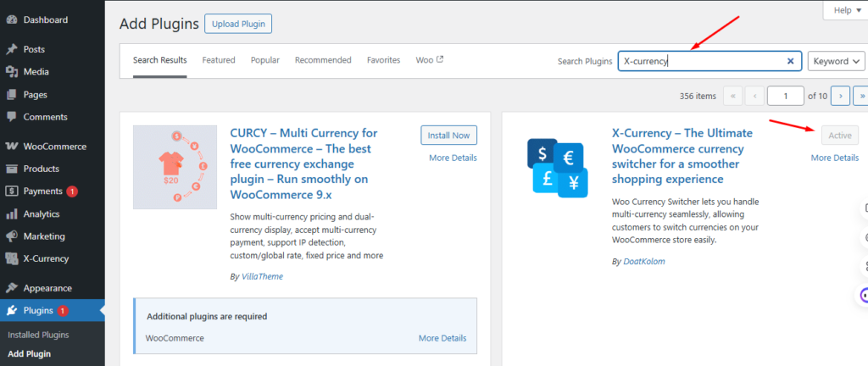The width and height of the screenshot is (868, 366).
Task: Open More Details for X-Currency plugin
Action: [835, 158]
